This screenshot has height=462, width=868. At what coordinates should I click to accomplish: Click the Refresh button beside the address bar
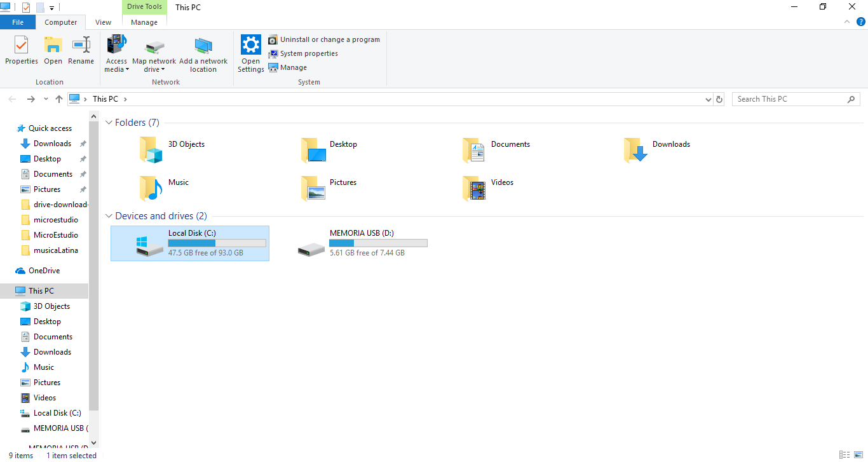tap(719, 99)
